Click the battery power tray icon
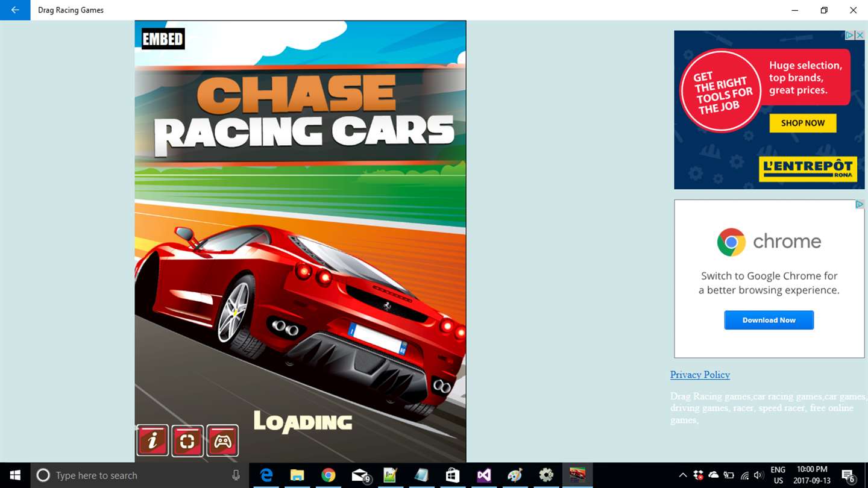This screenshot has width=868, height=488. (x=728, y=475)
